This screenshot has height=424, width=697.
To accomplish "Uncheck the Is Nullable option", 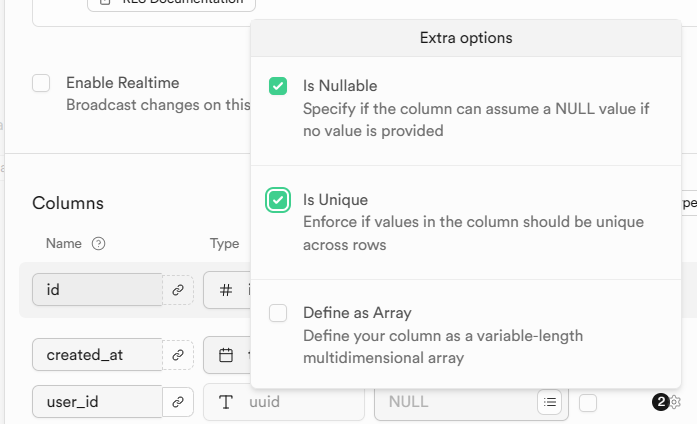I will click(278, 86).
